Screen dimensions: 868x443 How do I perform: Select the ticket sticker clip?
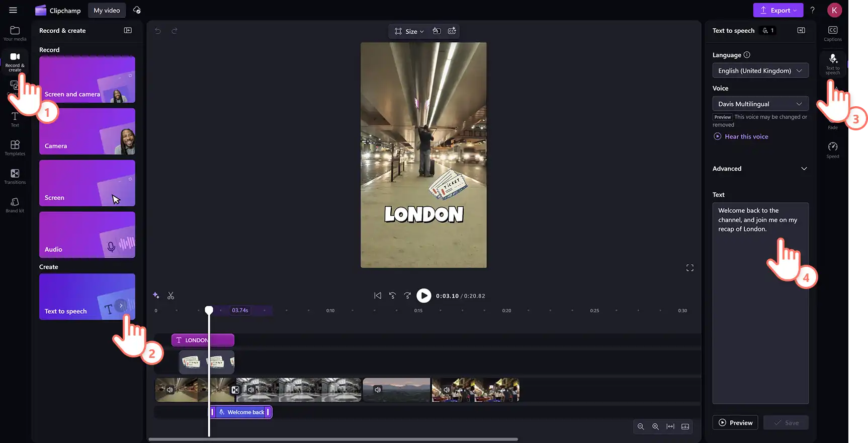207,362
